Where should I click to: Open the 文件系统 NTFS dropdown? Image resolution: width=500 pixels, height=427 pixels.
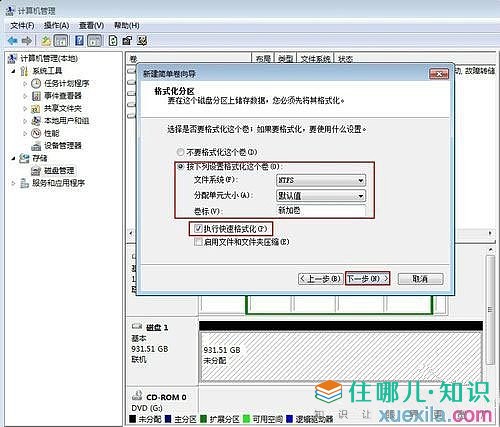(321, 180)
